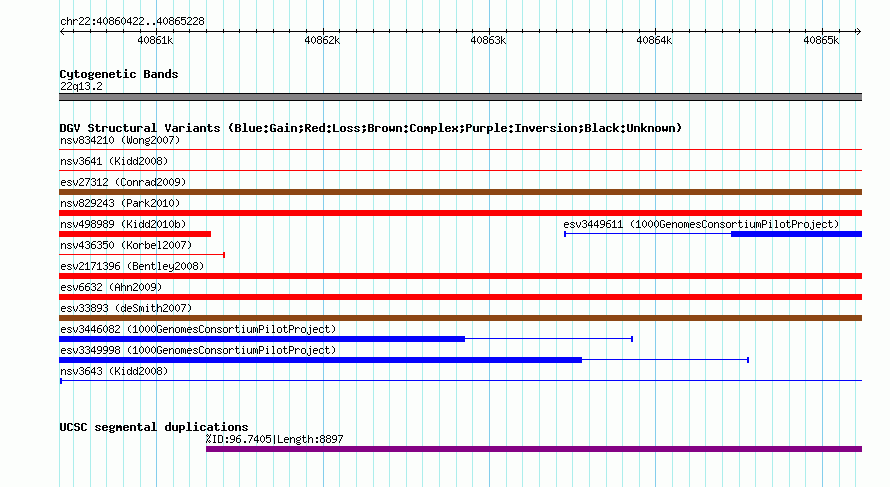Click the thick blue esv3449611 gain bar
The width and height of the screenshot is (890, 487).
(796, 234)
